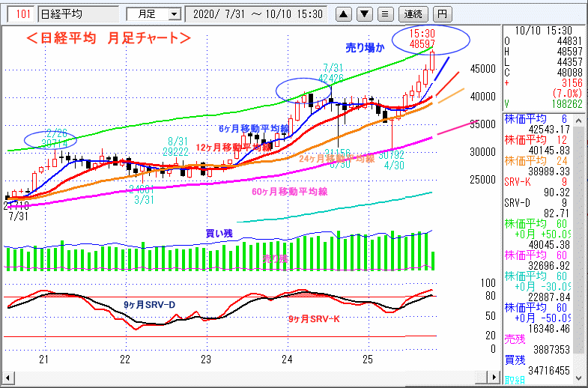Select the 日経平均 name field
588x388 pixels.
pyautogui.click(x=78, y=13)
